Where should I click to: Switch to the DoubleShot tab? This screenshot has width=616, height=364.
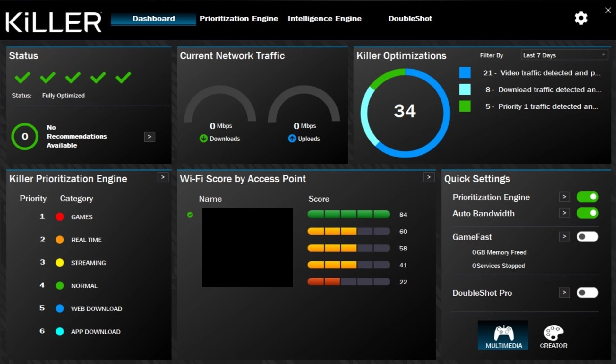click(410, 19)
